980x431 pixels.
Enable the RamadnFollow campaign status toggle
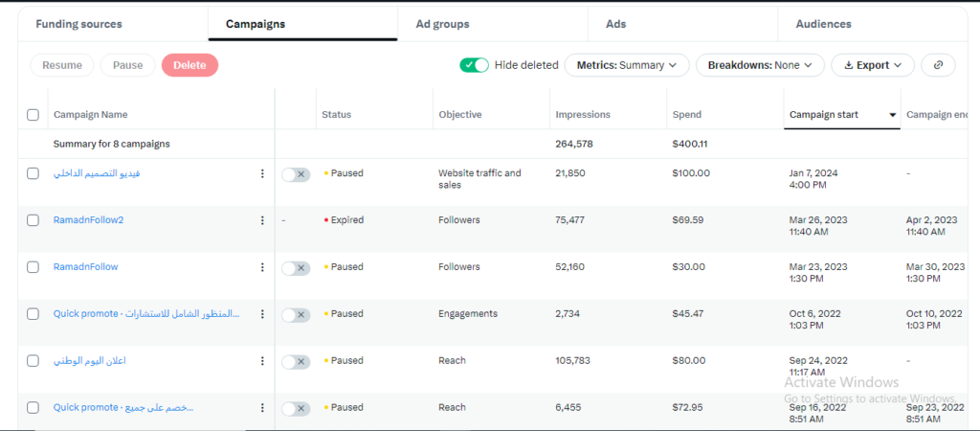pyautogui.click(x=296, y=268)
